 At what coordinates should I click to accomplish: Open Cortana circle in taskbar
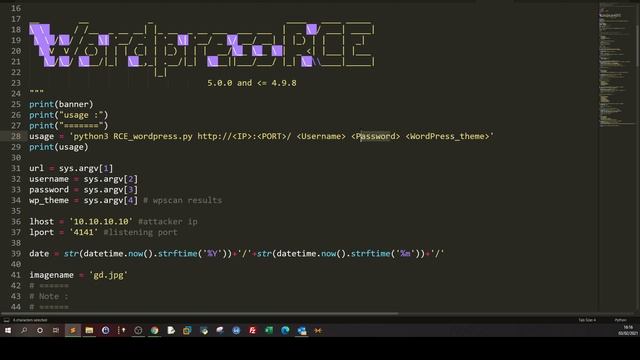[x=40, y=330]
